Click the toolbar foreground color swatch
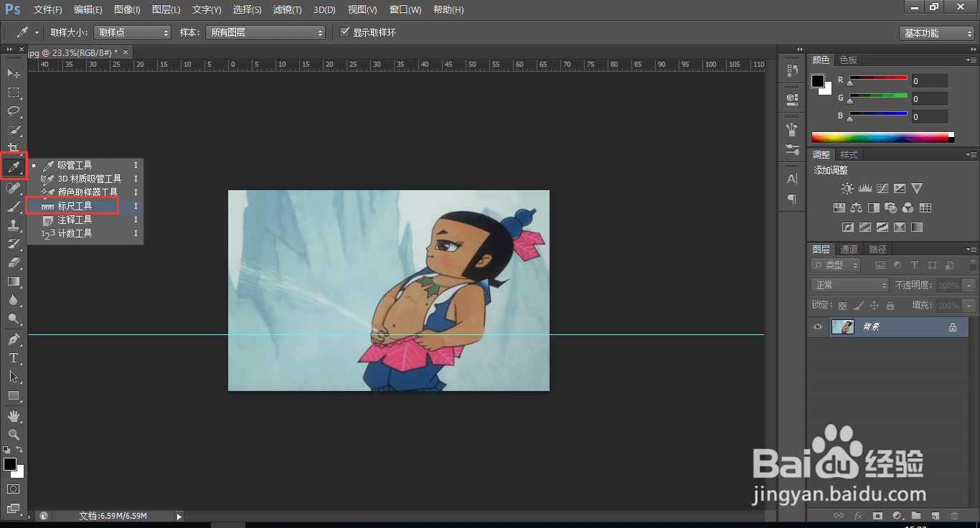 [x=10, y=464]
